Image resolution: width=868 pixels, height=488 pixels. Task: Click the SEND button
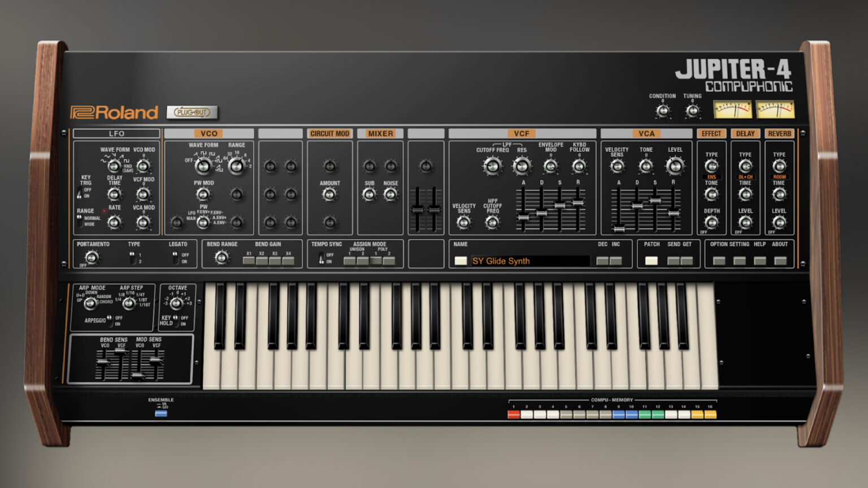(x=673, y=261)
